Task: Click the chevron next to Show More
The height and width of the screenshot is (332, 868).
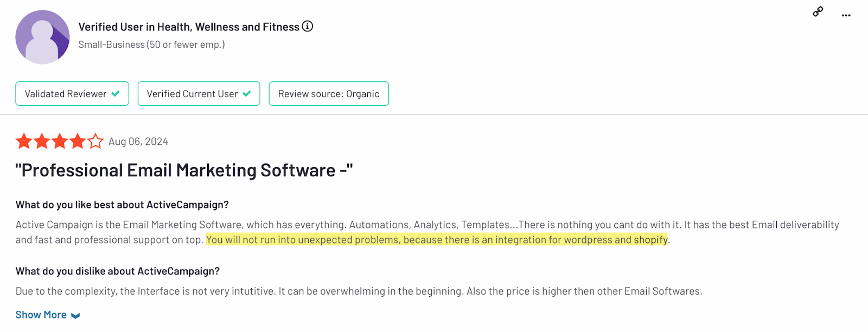Action: 75,316
